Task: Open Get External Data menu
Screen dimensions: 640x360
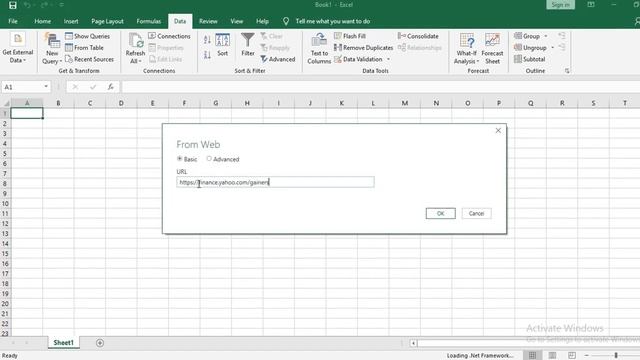Action: tap(18, 48)
